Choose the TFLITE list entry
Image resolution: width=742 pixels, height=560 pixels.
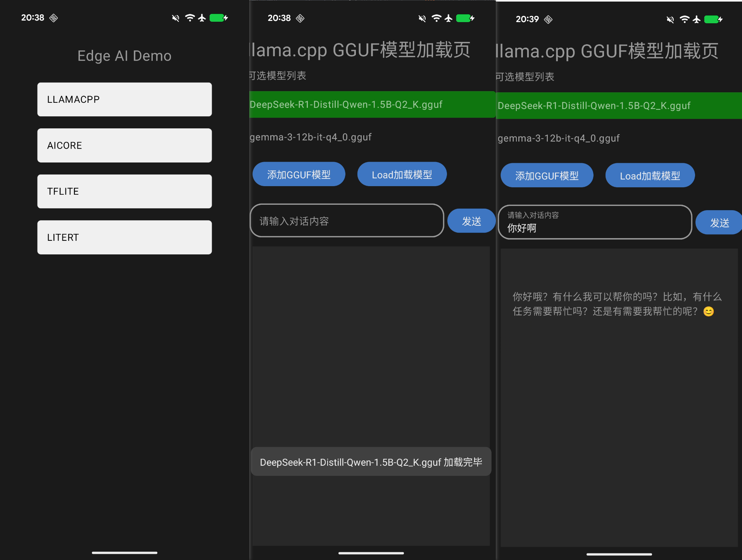click(x=124, y=191)
